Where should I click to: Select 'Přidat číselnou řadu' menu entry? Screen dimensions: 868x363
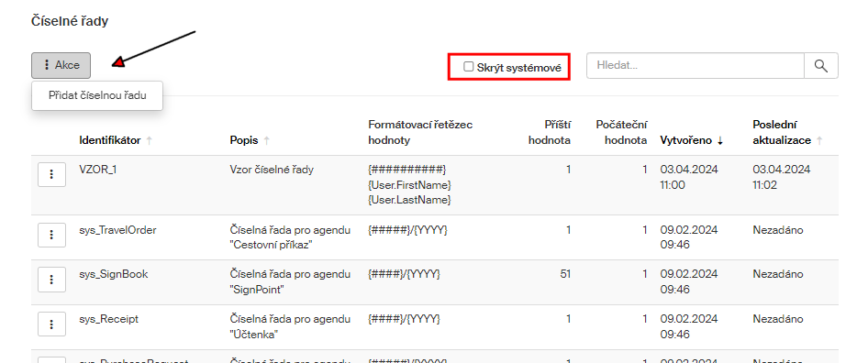point(97,95)
